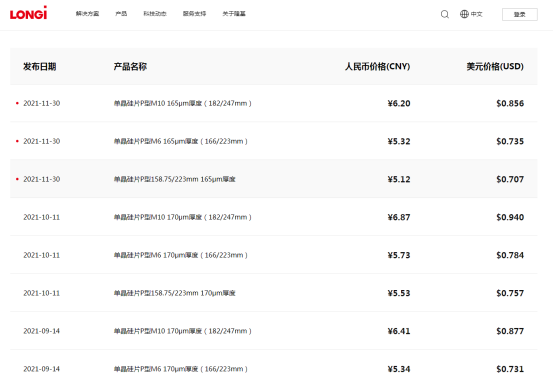Click the ¥5.32 CNY price

(x=399, y=141)
